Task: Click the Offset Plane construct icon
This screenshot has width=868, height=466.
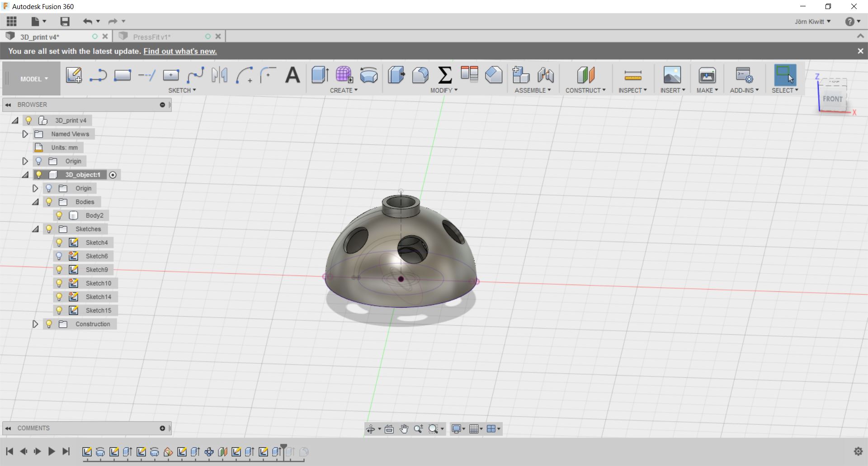Action: coord(586,75)
